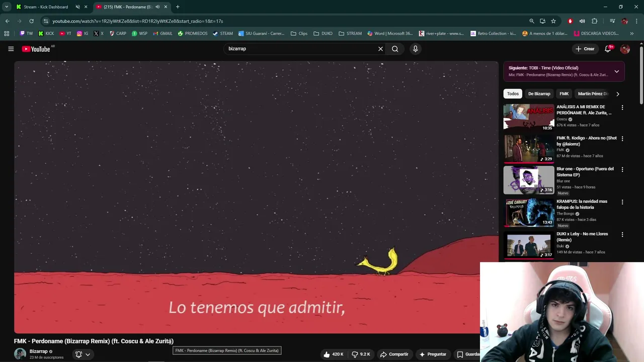Open options for FMK ft. Kodigo video
Screen dimensions: 644x362
(x=622, y=139)
